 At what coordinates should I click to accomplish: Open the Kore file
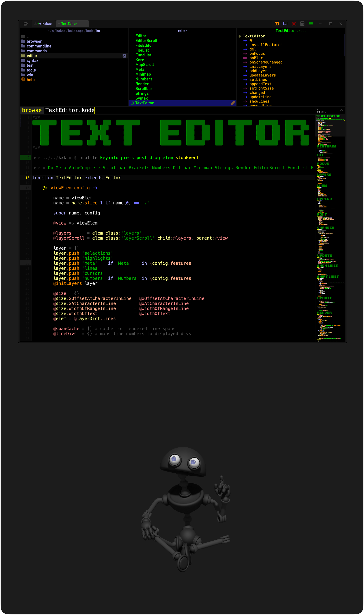(140, 60)
